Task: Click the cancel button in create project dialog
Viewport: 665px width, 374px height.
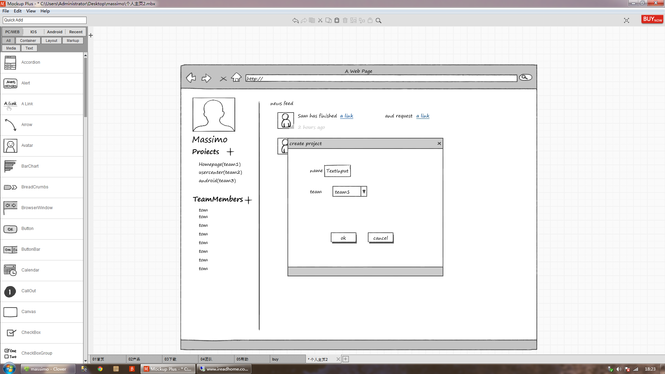Action: point(380,238)
